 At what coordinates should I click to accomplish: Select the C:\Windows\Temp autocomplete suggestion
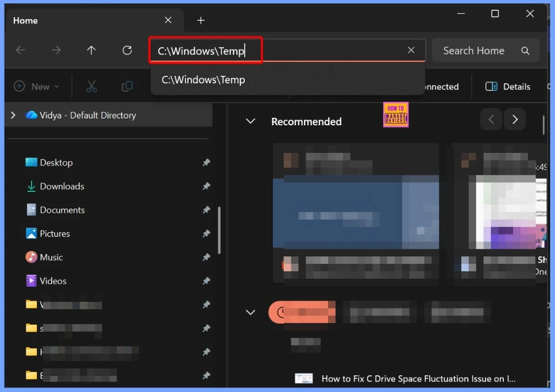(203, 80)
